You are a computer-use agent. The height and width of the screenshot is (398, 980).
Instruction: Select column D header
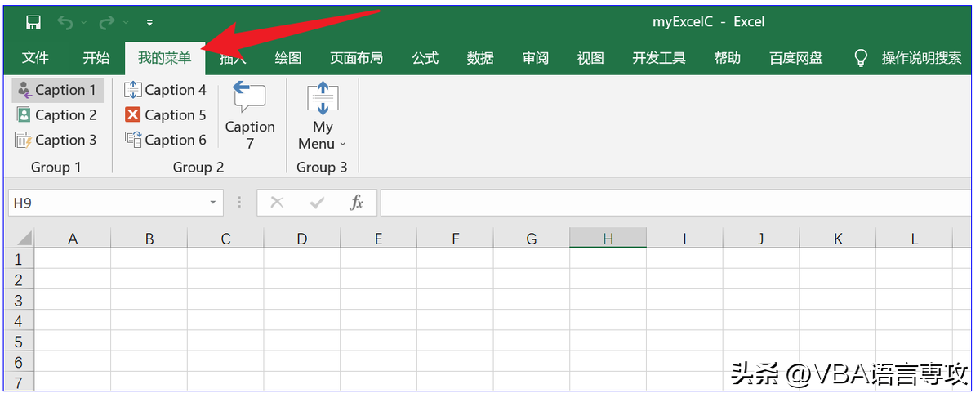302,239
